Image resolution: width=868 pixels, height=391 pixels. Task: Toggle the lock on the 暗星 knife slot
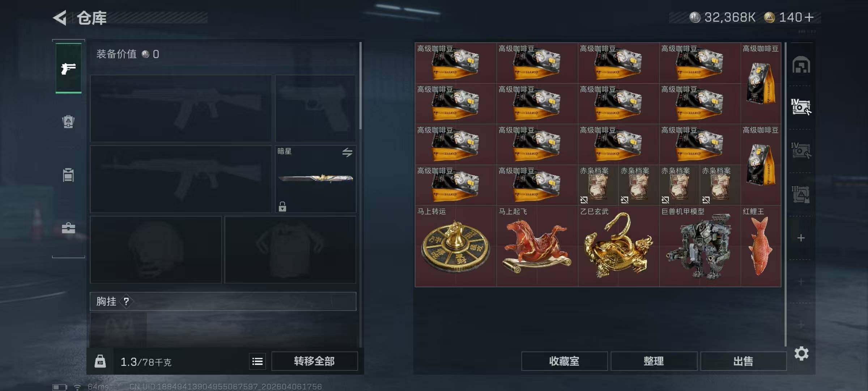(282, 206)
